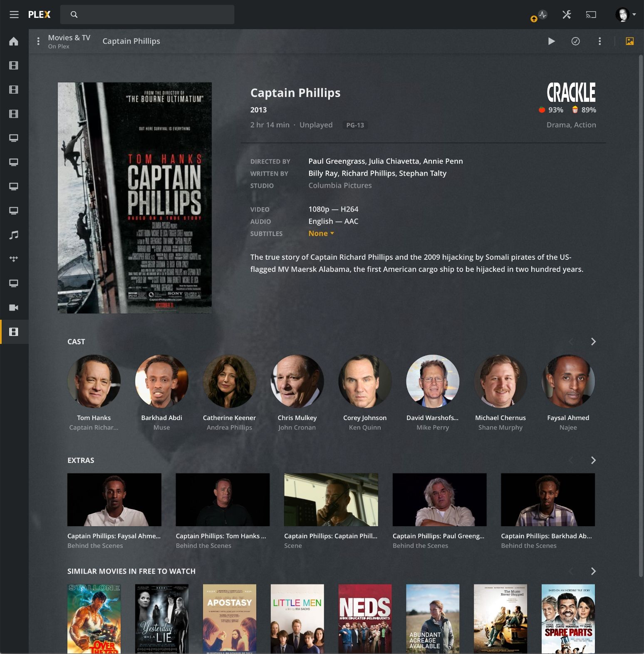644x654 pixels.
Task: Advance the similar movies row arrow
Action: (x=593, y=571)
